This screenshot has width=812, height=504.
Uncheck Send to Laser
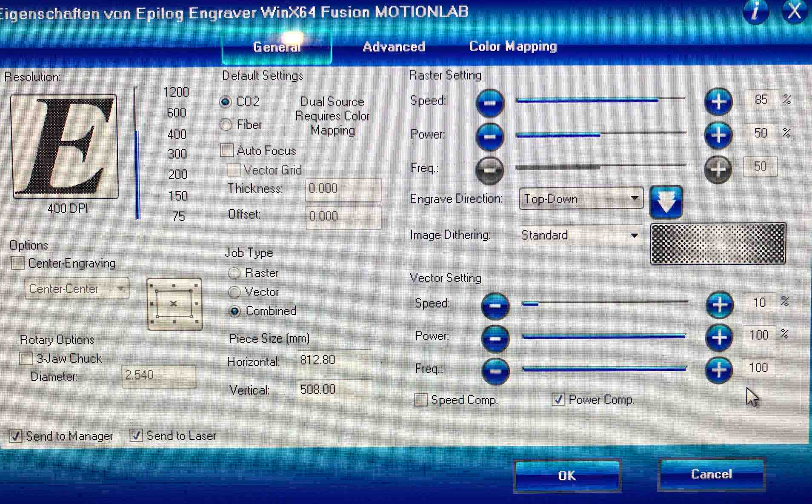tap(136, 435)
